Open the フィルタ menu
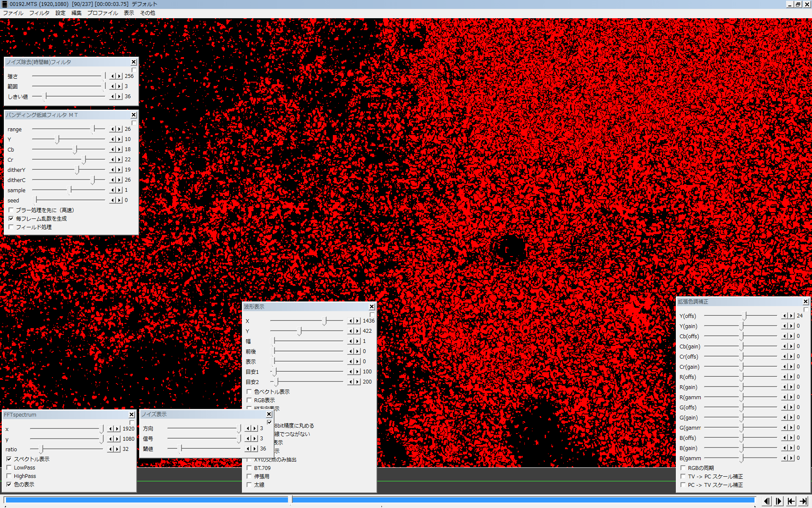This screenshot has width=812, height=508. tap(39, 13)
